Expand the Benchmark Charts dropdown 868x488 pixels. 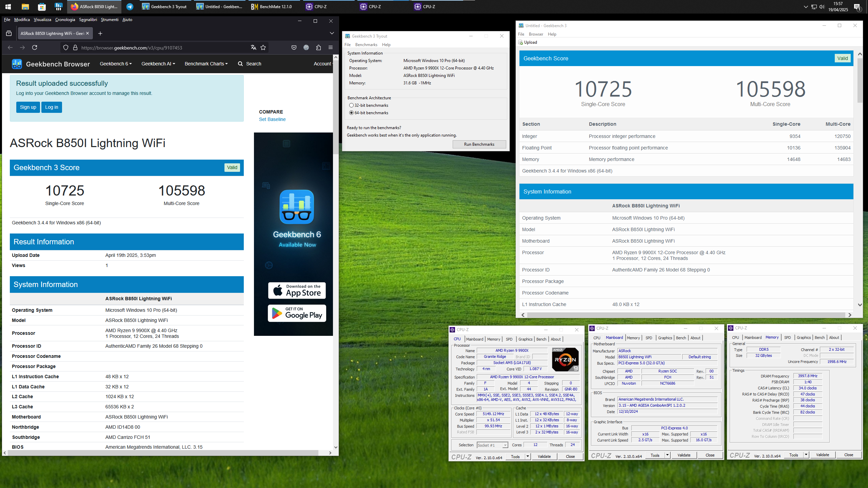[206, 64]
